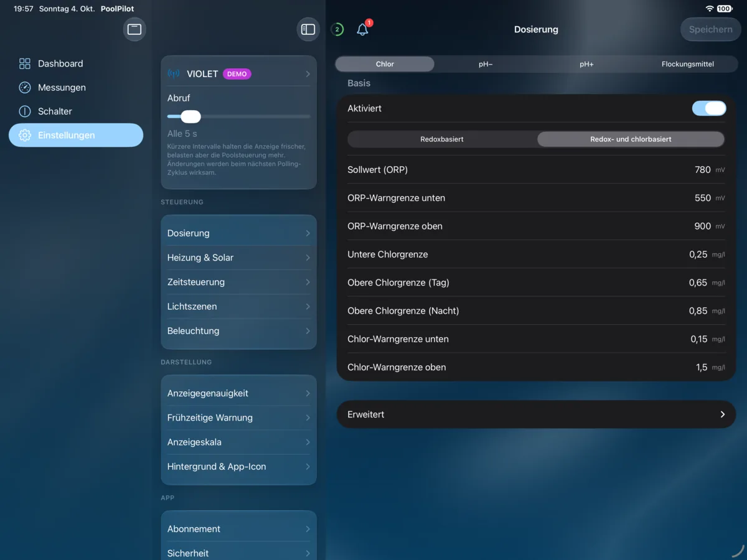This screenshot has width=747, height=560.
Task: Select the Einstellungen gear icon
Action: [25, 135]
